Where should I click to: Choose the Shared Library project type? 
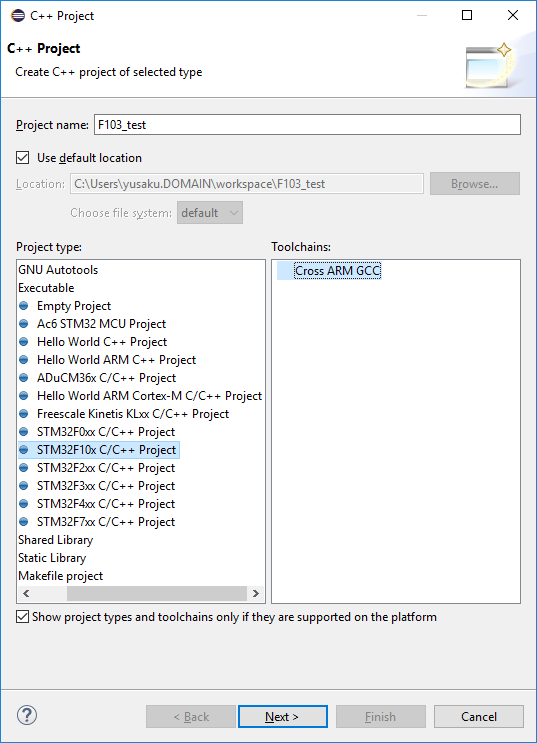(55, 540)
